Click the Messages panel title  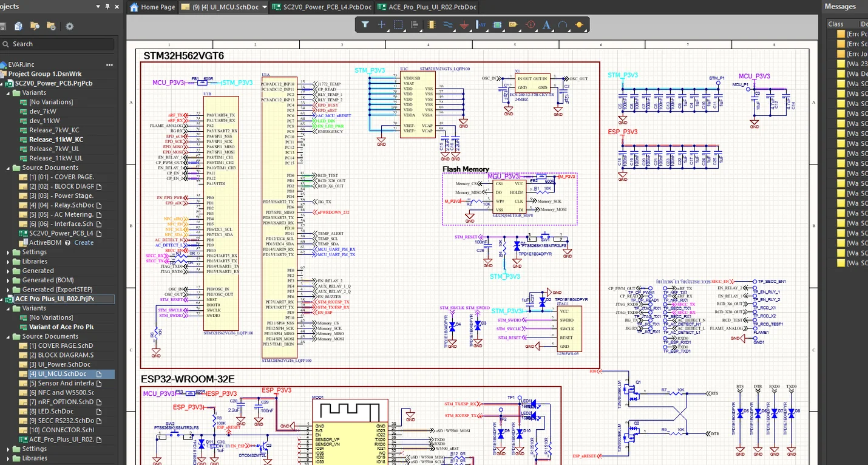839,7
